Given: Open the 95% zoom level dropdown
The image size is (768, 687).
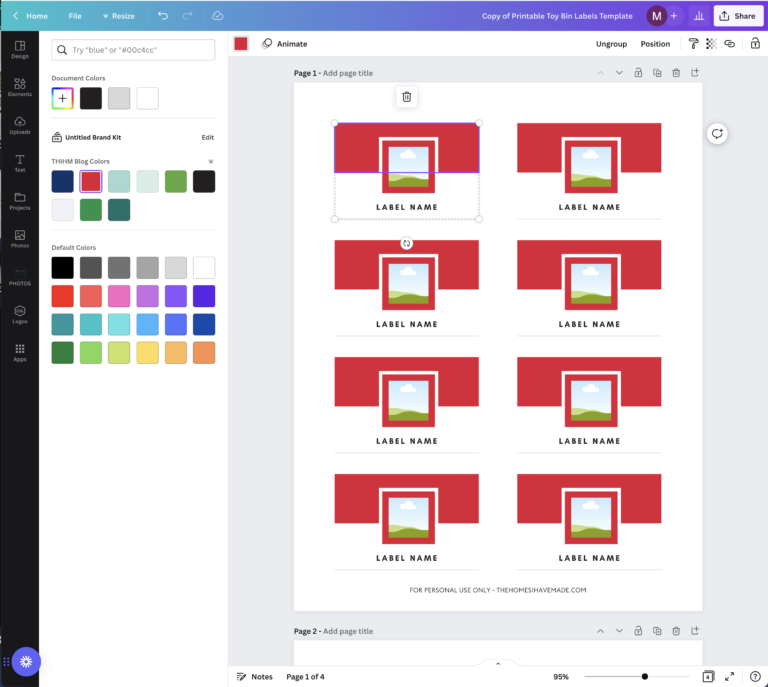Looking at the screenshot, I should tap(561, 677).
